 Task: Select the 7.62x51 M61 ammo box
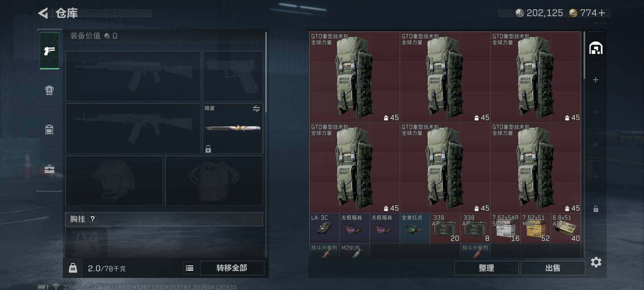click(x=535, y=228)
